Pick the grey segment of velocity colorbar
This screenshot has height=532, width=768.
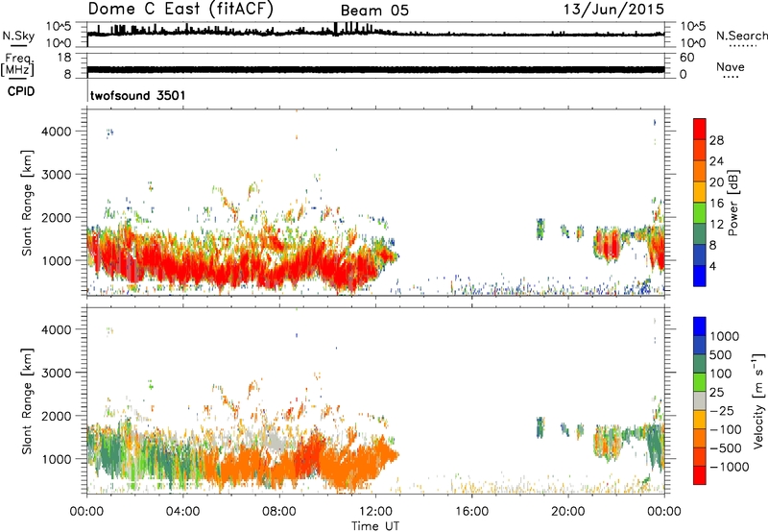click(700, 401)
